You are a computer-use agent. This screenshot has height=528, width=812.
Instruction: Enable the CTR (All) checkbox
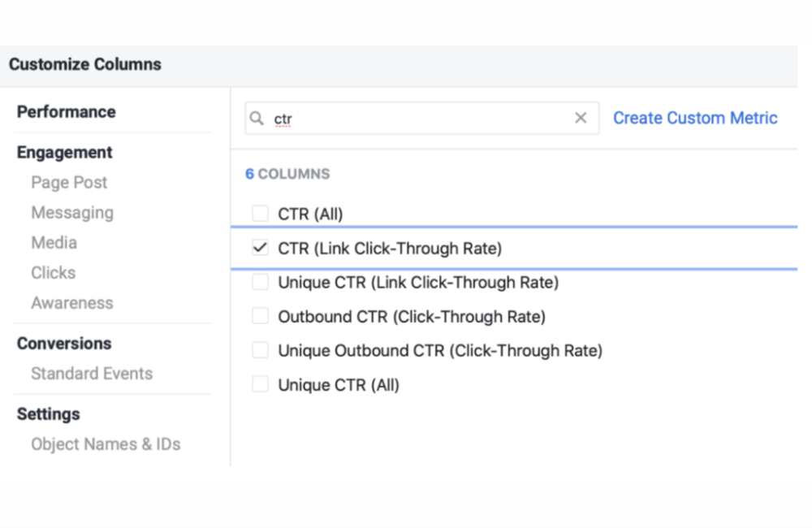coord(260,214)
